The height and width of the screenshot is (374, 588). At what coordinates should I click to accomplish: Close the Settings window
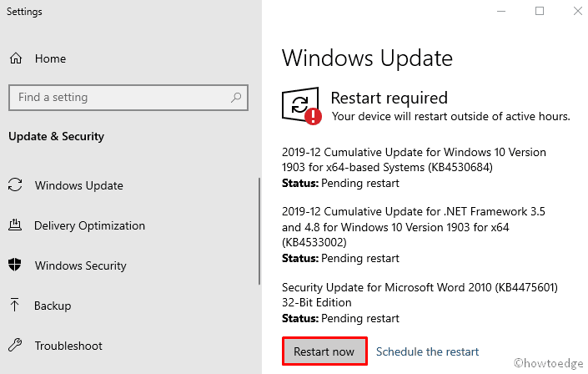577,11
